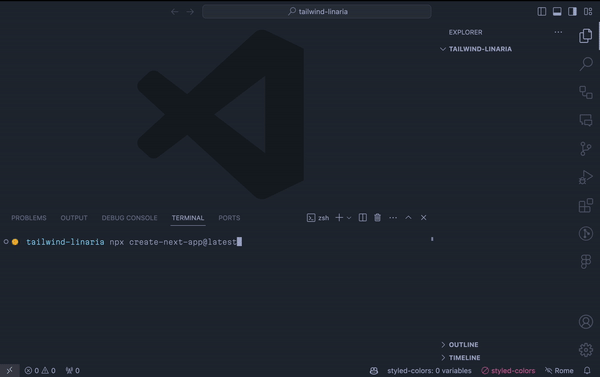The width and height of the screenshot is (600, 377).
Task: Click styled-colors: 0 variables status item
Action: coord(429,370)
